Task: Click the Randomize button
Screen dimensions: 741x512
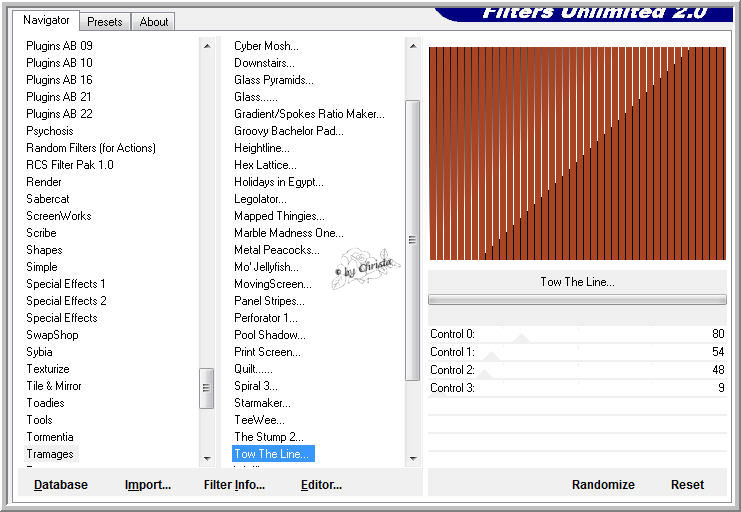Action: click(x=603, y=485)
